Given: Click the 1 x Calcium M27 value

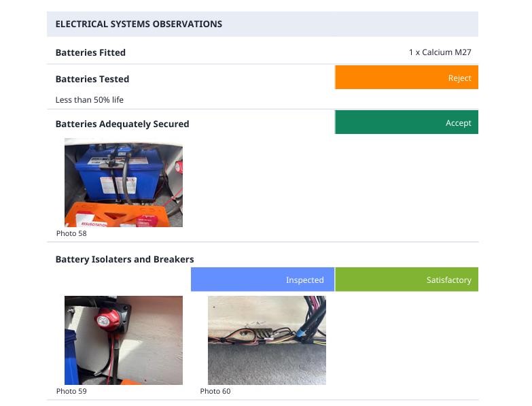Looking at the screenshot, I should pos(440,52).
